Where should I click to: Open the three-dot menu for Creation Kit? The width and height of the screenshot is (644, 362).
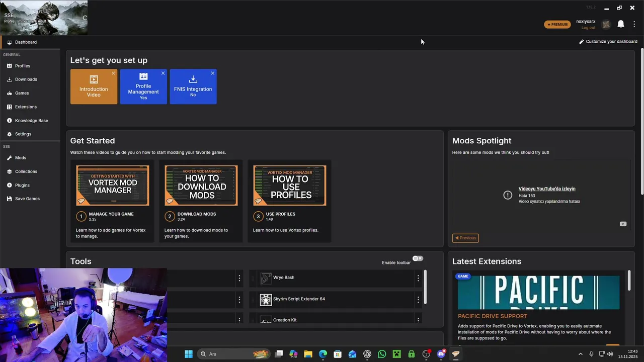point(418,320)
